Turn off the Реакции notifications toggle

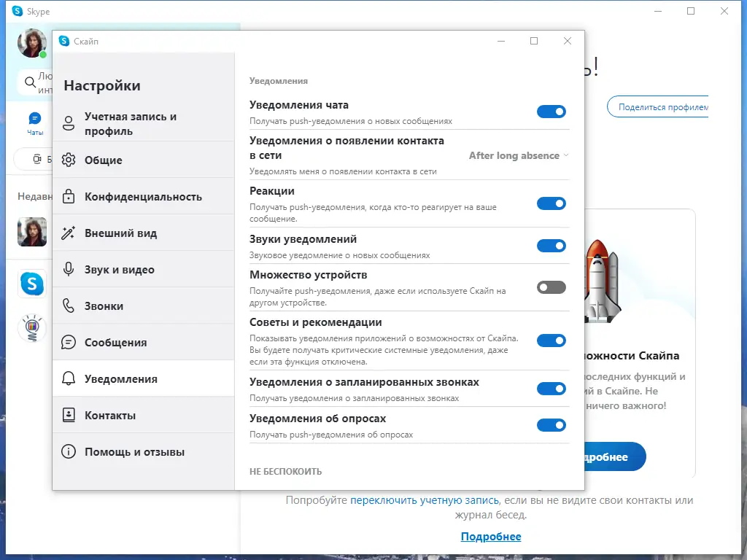pyautogui.click(x=551, y=203)
